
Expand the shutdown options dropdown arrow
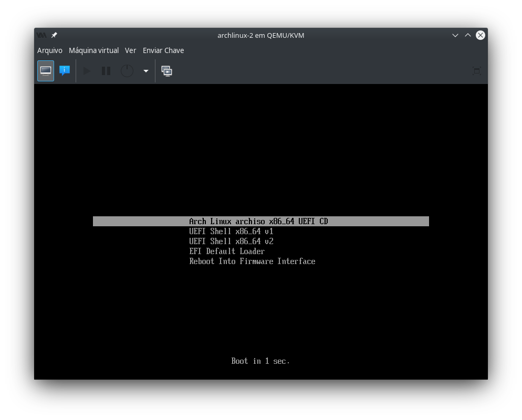coord(146,71)
